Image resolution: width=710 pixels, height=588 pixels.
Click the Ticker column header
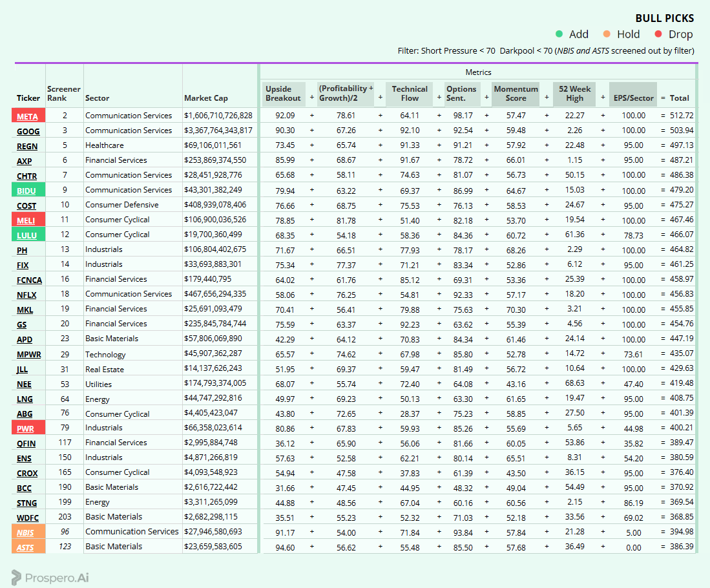tap(28, 98)
